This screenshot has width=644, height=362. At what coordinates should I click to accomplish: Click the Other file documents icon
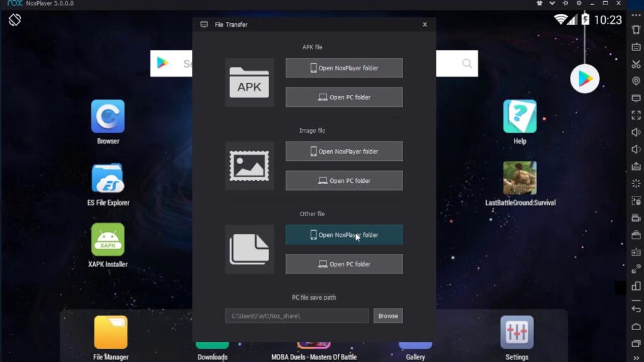pos(249,249)
